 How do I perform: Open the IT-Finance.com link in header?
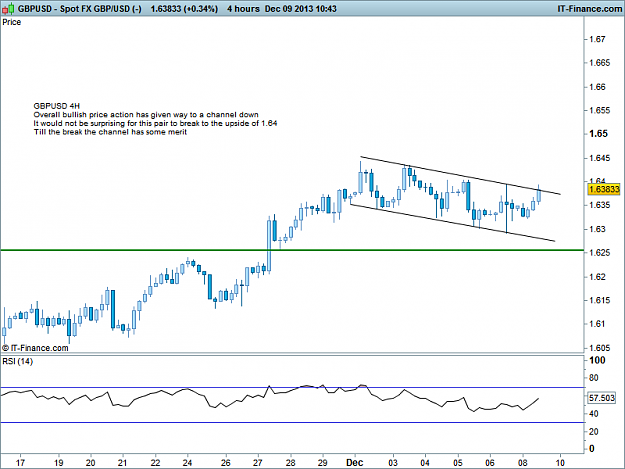pyautogui.click(x=590, y=9)
